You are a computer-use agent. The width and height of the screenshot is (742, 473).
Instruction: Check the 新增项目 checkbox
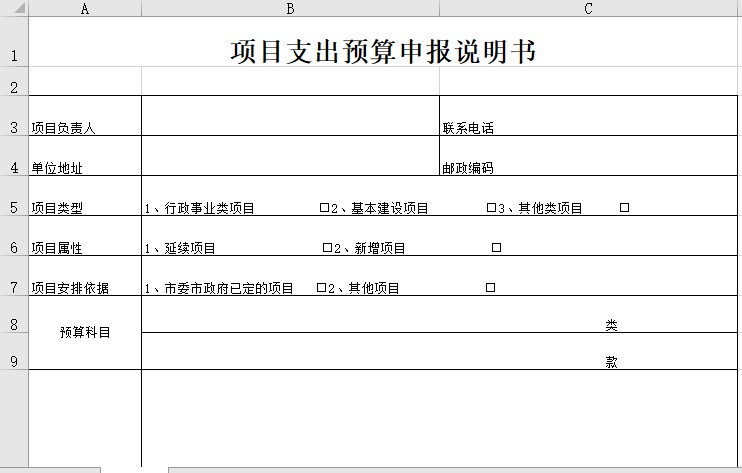(x=496, y=247)
